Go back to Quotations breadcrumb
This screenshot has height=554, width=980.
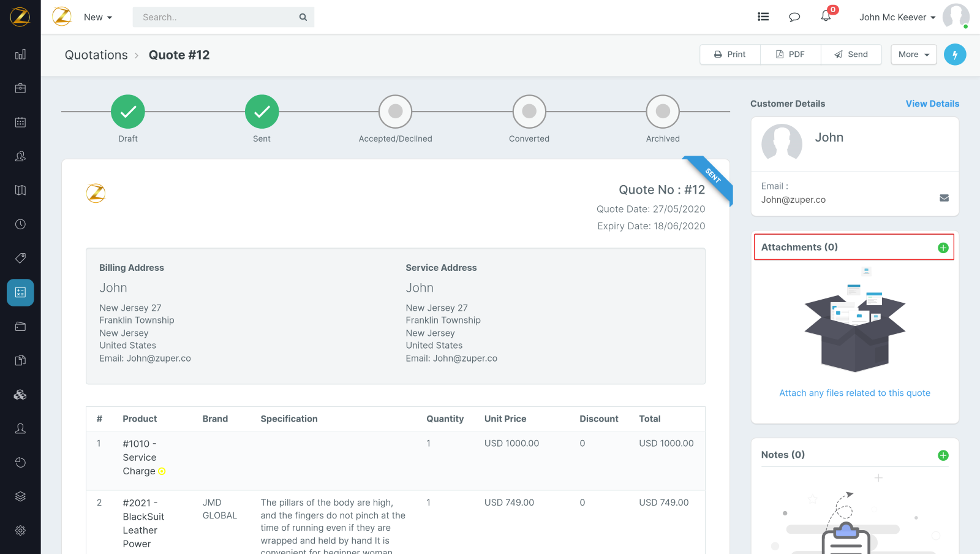96,55
